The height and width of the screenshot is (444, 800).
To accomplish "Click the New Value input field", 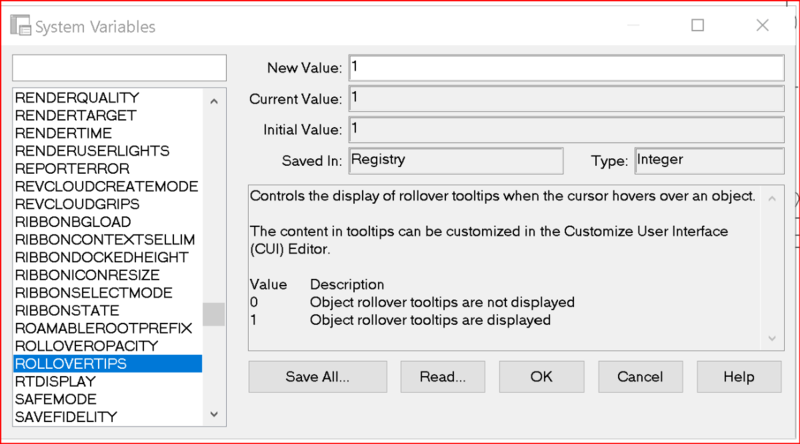I will click(564, 67).
